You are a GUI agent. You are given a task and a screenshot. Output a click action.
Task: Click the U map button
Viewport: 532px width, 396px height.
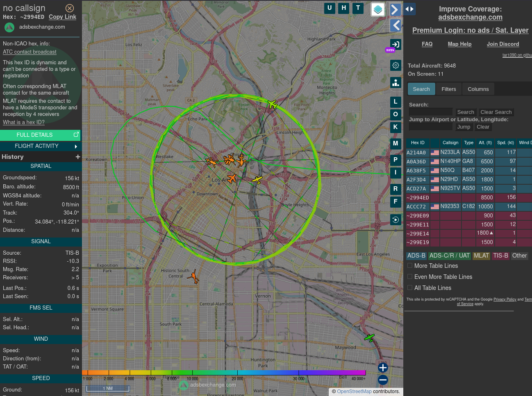pos(330,8)
